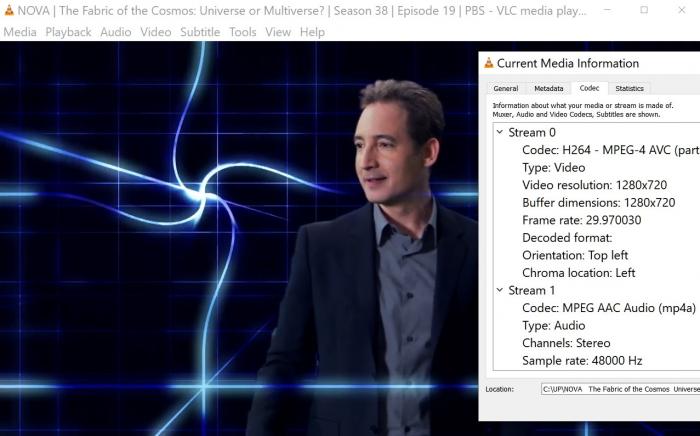Screen dimensions: 700x436
Task: Select the 'Decoded format:' row
Action: click(567, 238)
